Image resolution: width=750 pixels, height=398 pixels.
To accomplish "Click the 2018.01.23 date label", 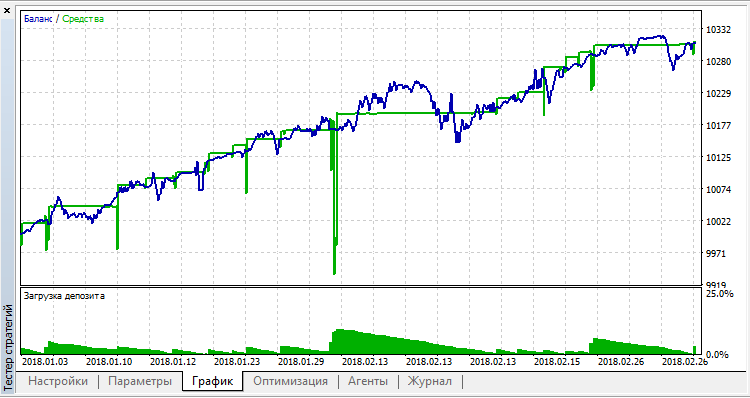I will (238, 362).
